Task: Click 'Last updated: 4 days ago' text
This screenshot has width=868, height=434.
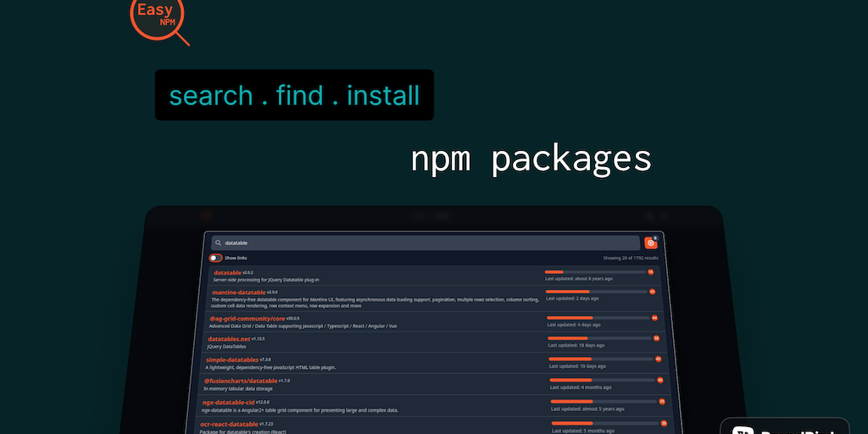Action: [x=574, y=325]
